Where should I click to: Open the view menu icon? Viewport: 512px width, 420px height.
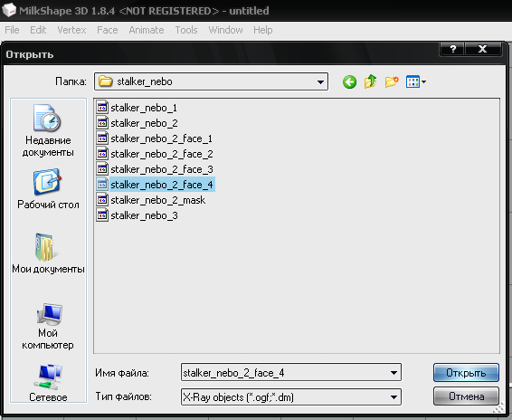416,81
